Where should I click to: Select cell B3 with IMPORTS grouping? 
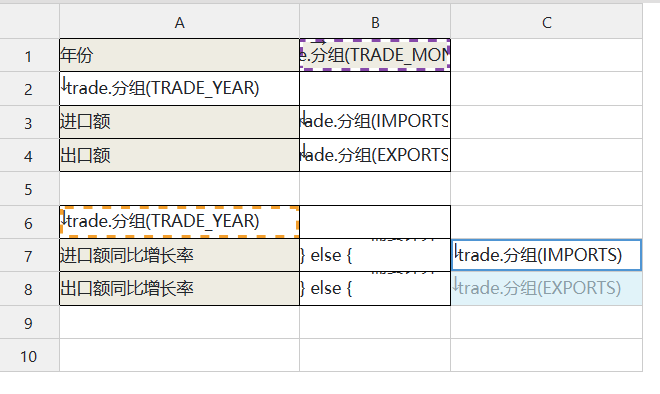375,122
